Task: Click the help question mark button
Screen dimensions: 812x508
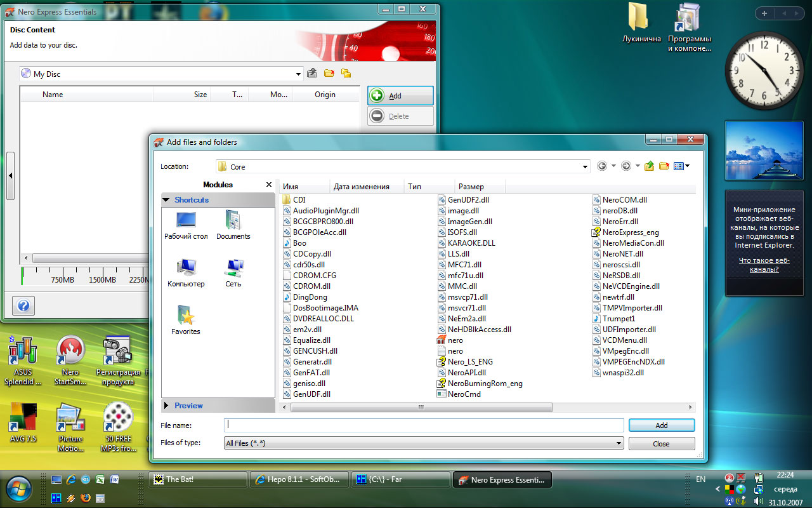Action: [23, 305]
